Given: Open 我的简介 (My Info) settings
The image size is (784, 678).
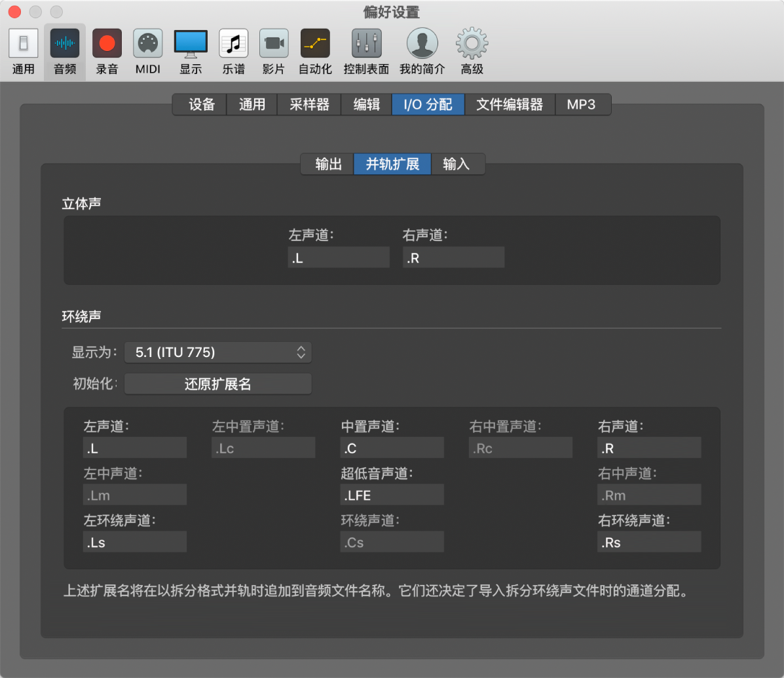Looking at the screenshot, I should tap(421, 50).
